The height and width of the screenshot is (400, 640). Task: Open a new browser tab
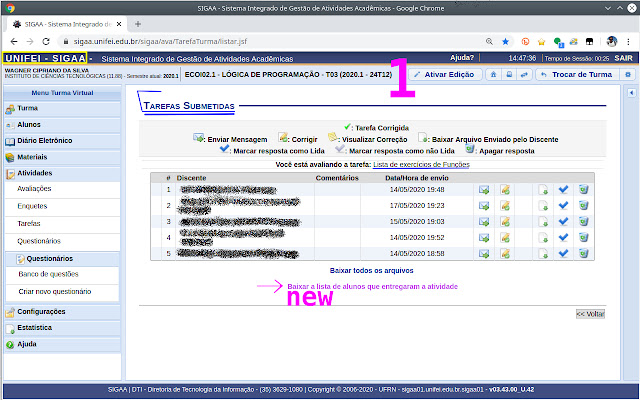[x=138, y=24]
